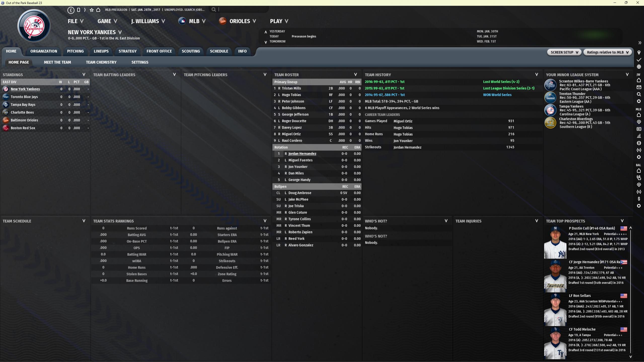Expand the New York Yankees team dropdown
The width and height of the screenshot is (644, 362).
pyautogui.click(x=120, y=32)
